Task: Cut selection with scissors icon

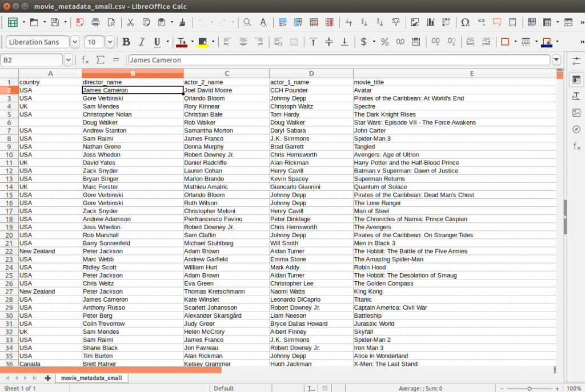Action: click(x=130, y=22)
